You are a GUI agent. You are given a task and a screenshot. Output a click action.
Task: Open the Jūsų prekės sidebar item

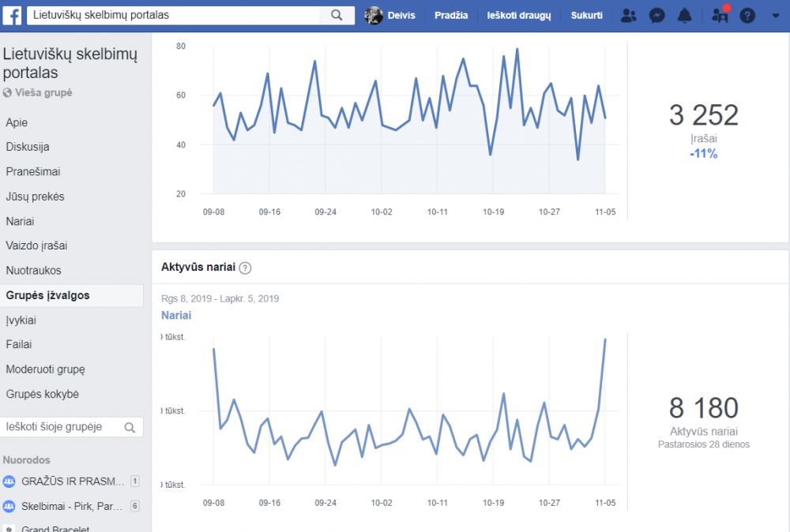tap(35, 197)
